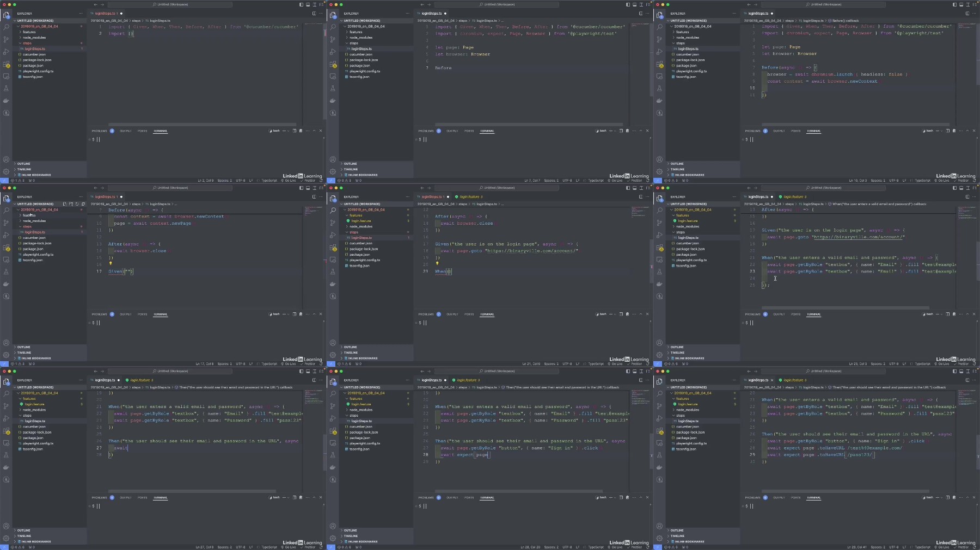This screenshot has width=980, height=550.
Task: Select TERMINAL tab in middle-left window
Action: (x=161, y=314)
